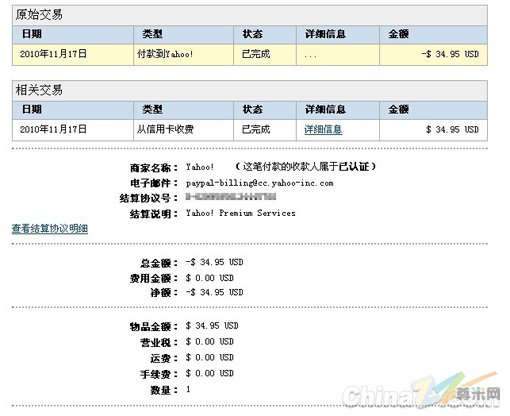The height and width of the screenshot is (416, 510).
Task: Click the 详细信息 header in 相关交易 table
Action: click(325, 109)
